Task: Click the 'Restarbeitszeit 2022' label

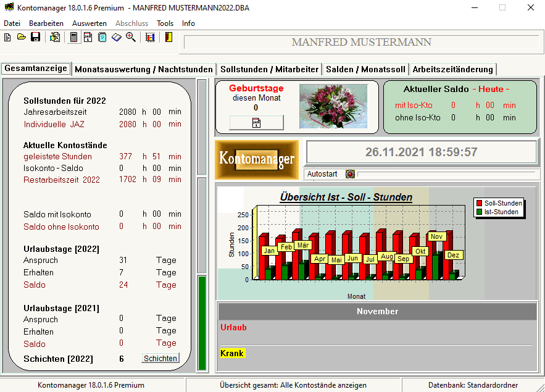Action: [62, 180]
